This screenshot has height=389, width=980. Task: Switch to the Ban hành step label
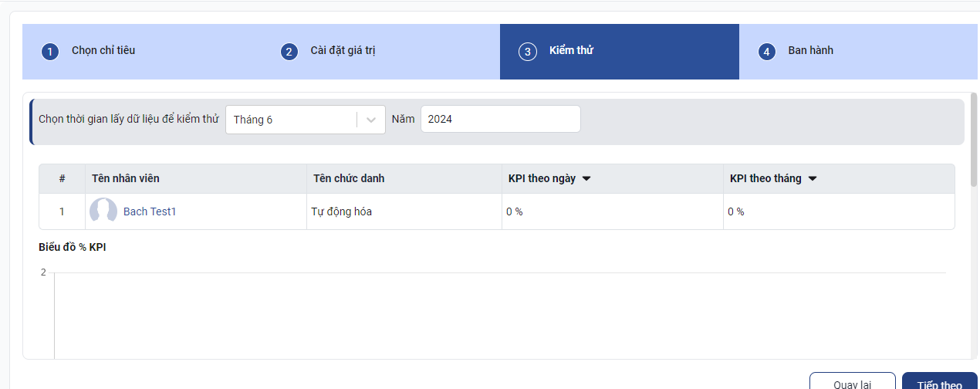coord(810,51)
